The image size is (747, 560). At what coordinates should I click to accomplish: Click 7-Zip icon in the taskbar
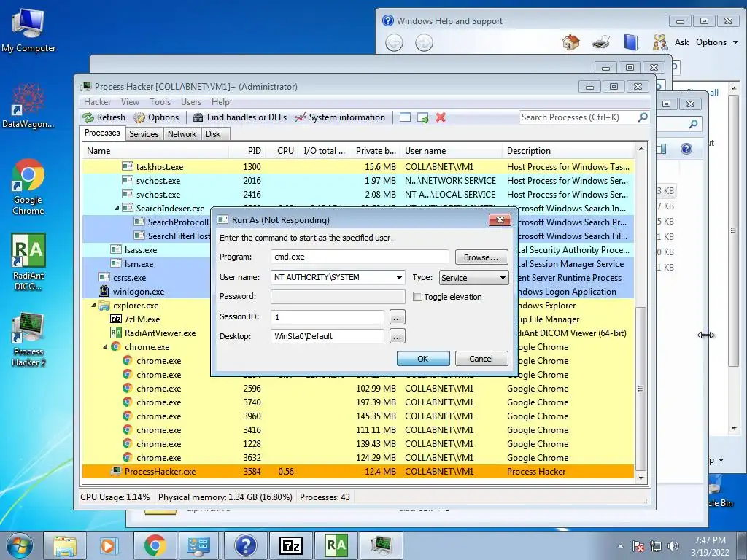tap(291, 545)
